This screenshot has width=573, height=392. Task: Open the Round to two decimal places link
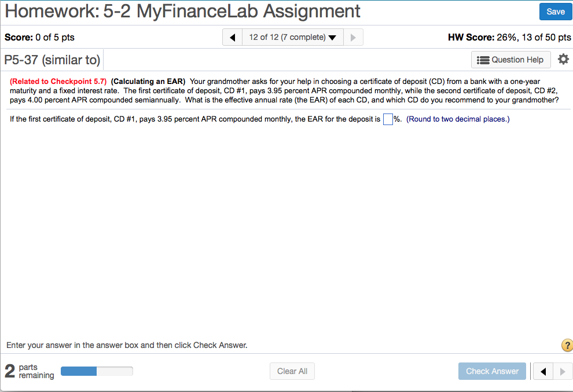[457, 119]
